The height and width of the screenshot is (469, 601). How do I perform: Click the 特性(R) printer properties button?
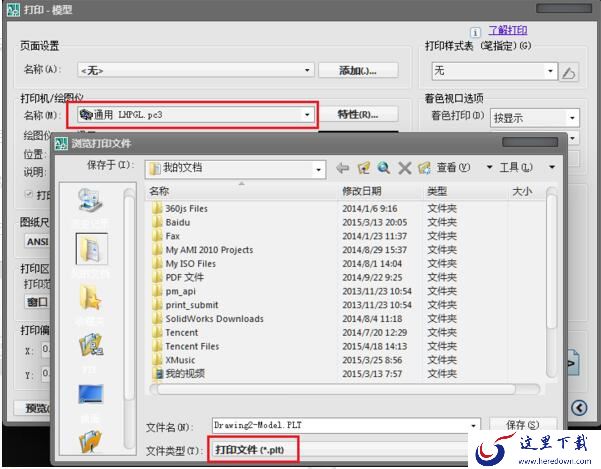[358, 115]
